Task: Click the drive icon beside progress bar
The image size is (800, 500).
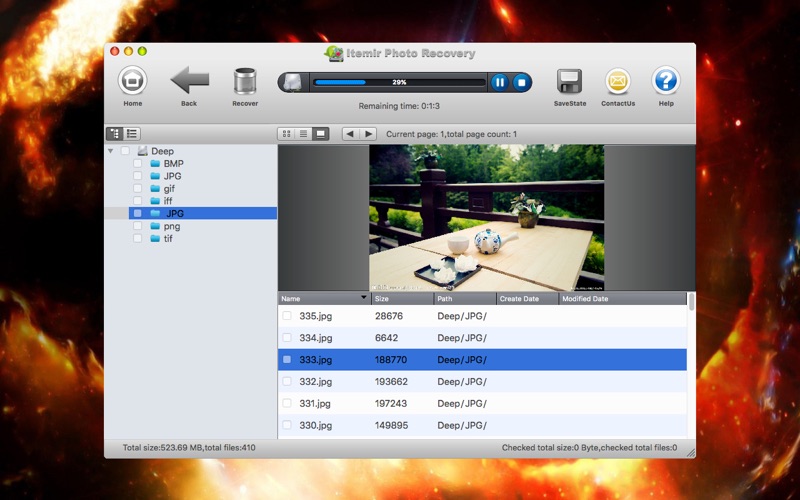Action: click(x=293, y=82)
